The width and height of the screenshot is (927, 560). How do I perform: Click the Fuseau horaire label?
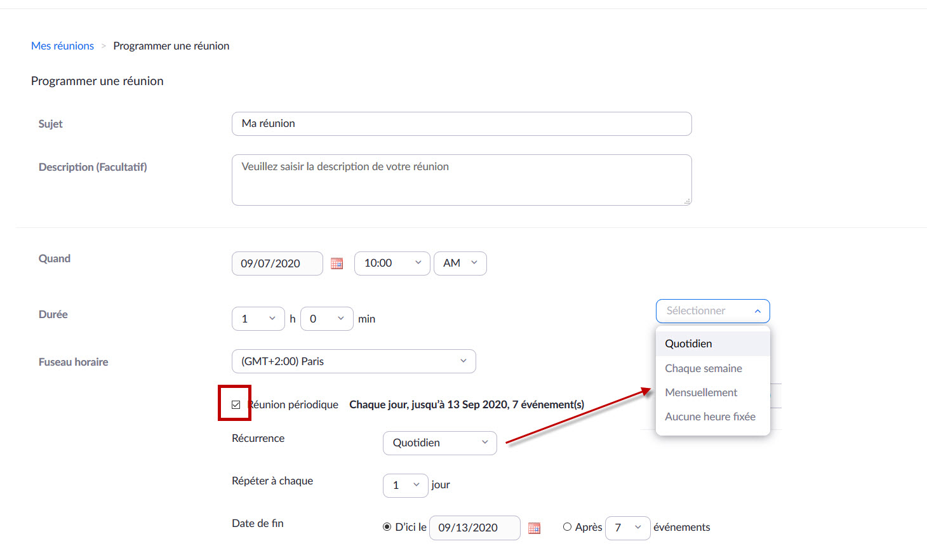[74, 362]
